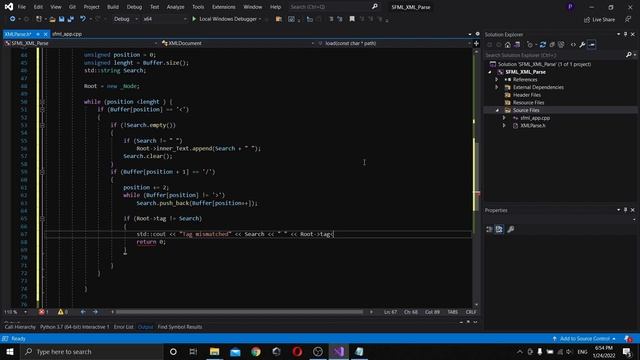Viewport: 640px width, 360px height.
Task: Click the bookmark toolbar icon
Action: coord(352,19)
